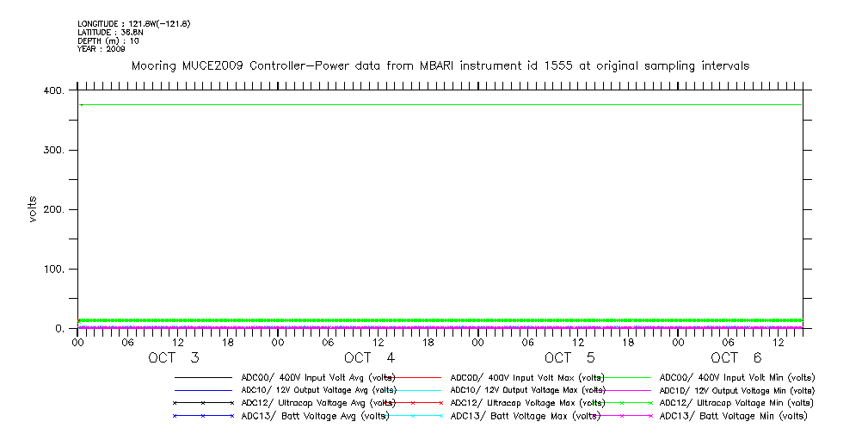Click the "volts" y-axis label
The height and width of the screenshot is (434, 868).
click(33, 210)
